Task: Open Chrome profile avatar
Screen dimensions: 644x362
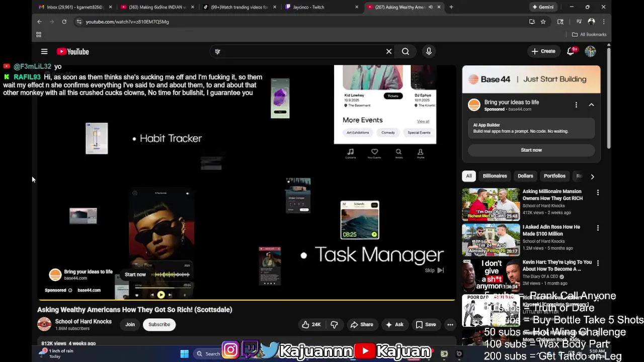Action: click(592, 22)
